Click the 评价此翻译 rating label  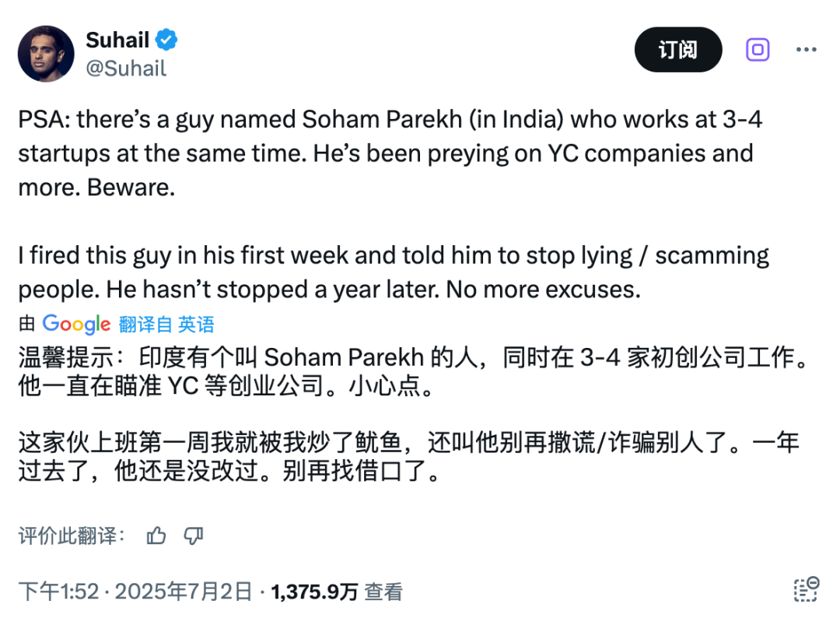pos(72,535)
